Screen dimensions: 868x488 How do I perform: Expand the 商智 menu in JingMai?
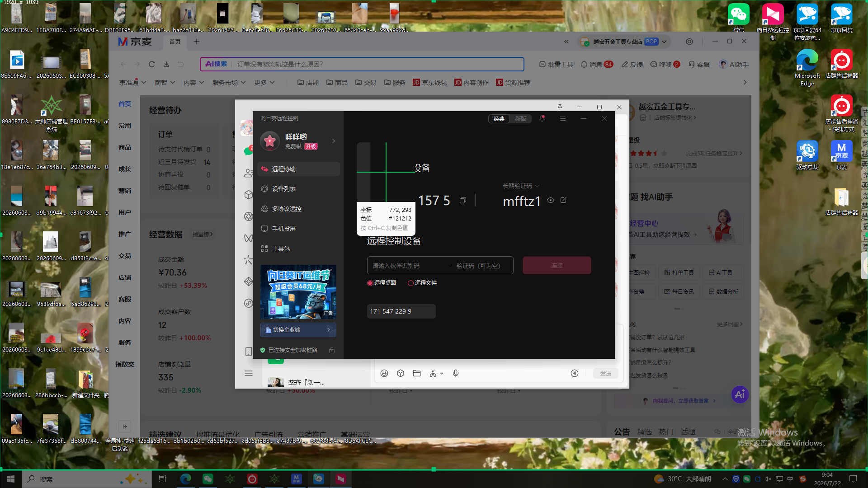[x=165, y=83]
